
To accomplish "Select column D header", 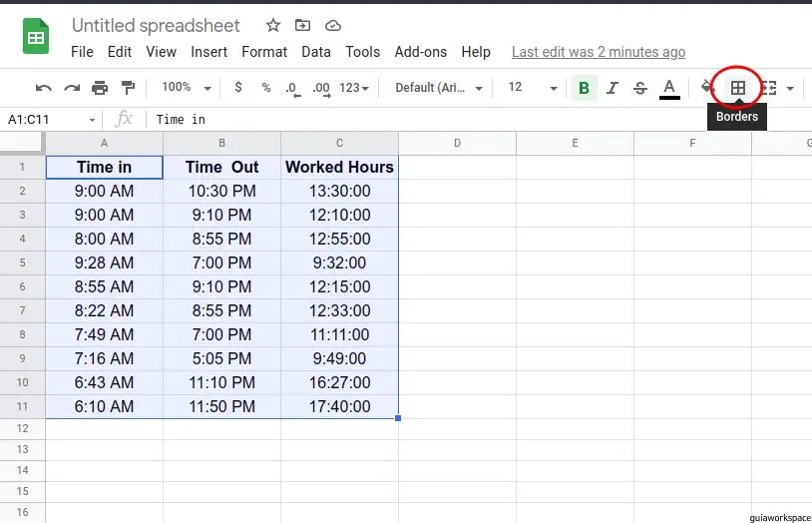I will coord(457,143).
